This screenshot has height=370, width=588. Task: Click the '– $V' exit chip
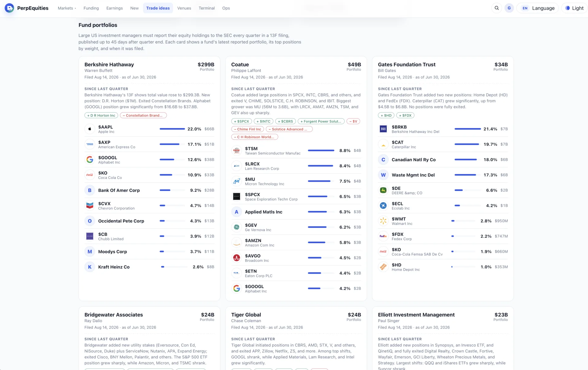(x=353, y=121)
